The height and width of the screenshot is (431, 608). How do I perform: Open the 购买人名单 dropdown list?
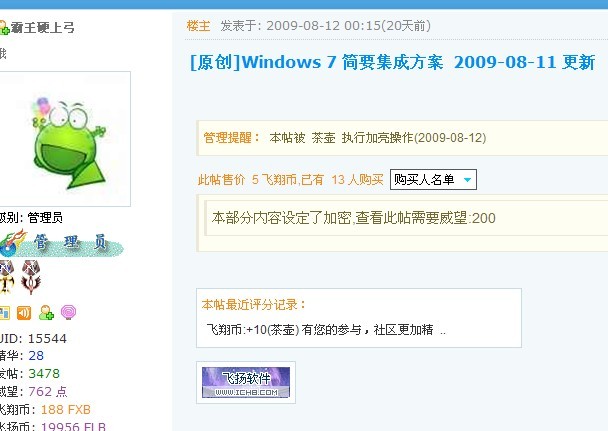[433, 179]
